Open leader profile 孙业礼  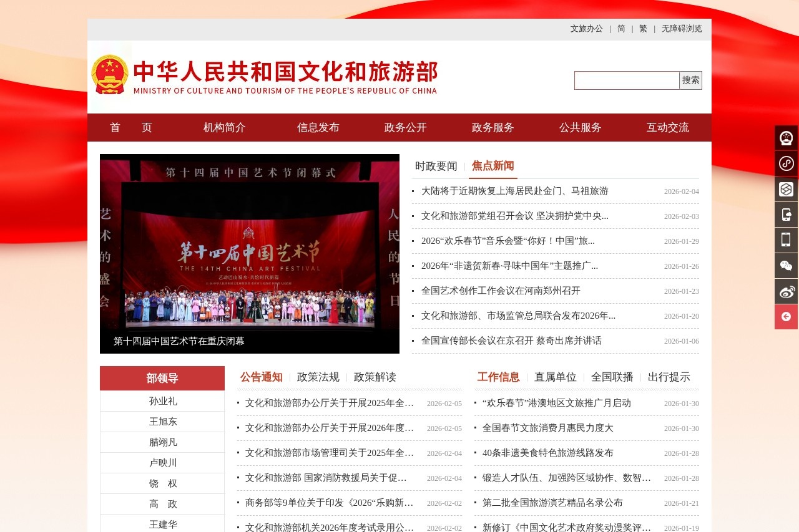tap(163, 401)
